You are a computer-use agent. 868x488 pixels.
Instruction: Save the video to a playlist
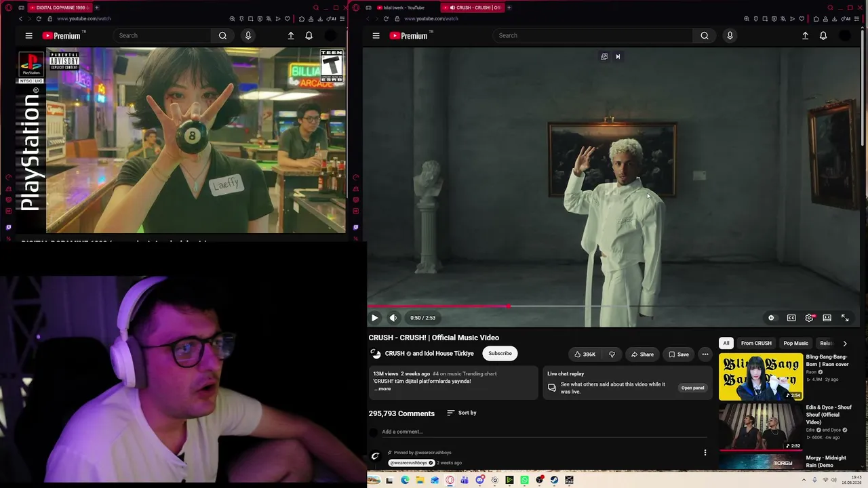(x=679, y=354)
